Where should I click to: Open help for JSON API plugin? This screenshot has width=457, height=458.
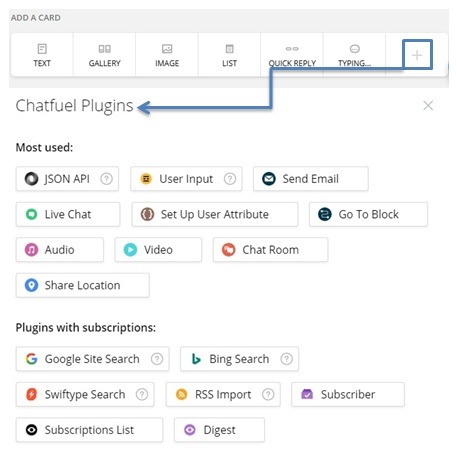pyautogui.click(x=106, y=179)
